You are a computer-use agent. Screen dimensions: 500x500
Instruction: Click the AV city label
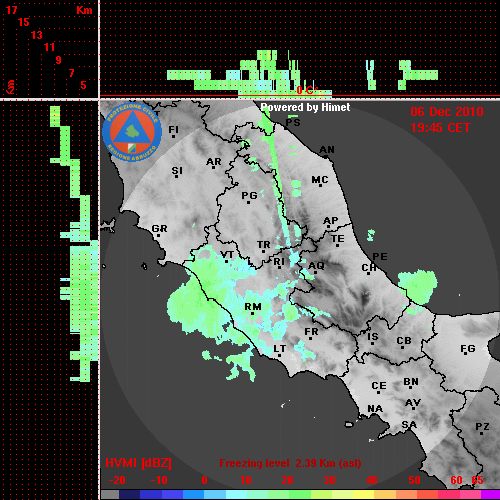point(413,403)
